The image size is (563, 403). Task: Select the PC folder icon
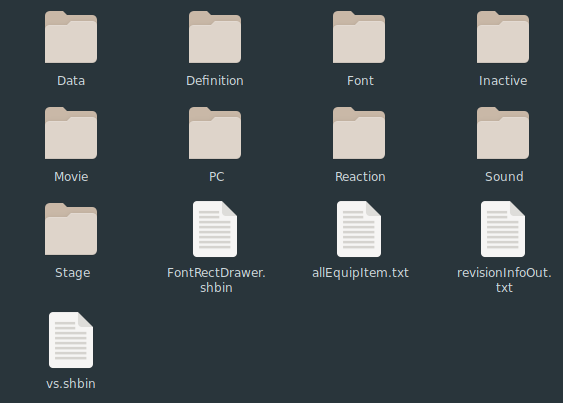(215, 133)
